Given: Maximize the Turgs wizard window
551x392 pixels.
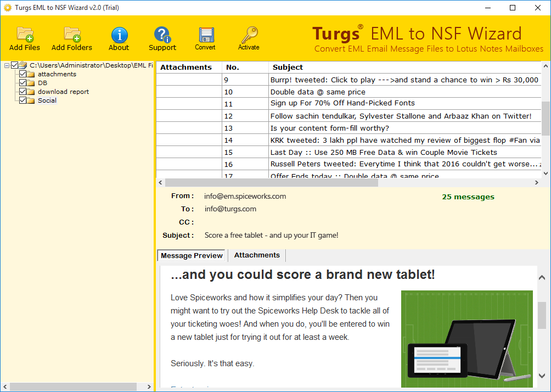Looking at the screenshot, I should click(x=513, y=8).
